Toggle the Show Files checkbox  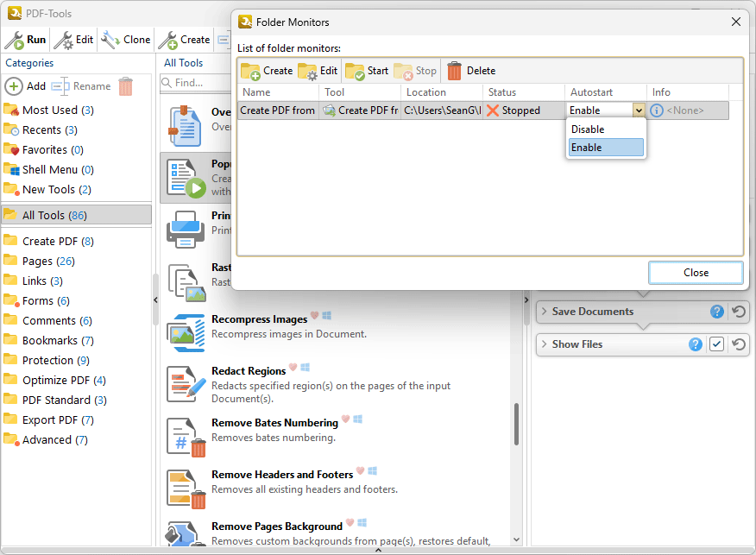(716, 344)
